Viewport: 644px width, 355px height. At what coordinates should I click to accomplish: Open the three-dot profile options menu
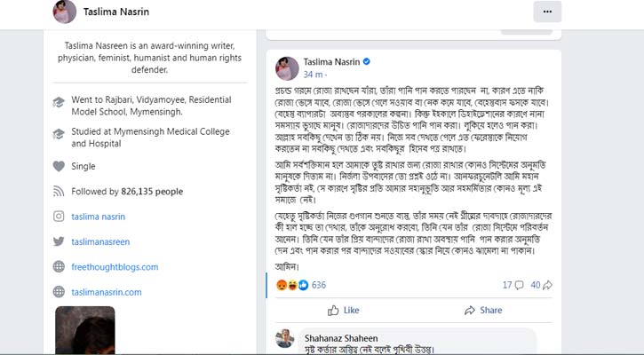pyautogui.click(x=547, y=12)
